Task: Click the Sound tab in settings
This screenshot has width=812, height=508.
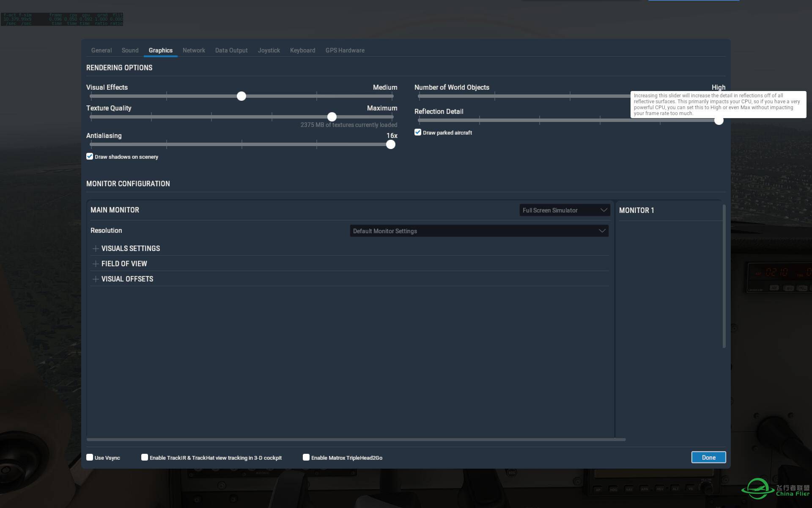Action: point(130,50)
